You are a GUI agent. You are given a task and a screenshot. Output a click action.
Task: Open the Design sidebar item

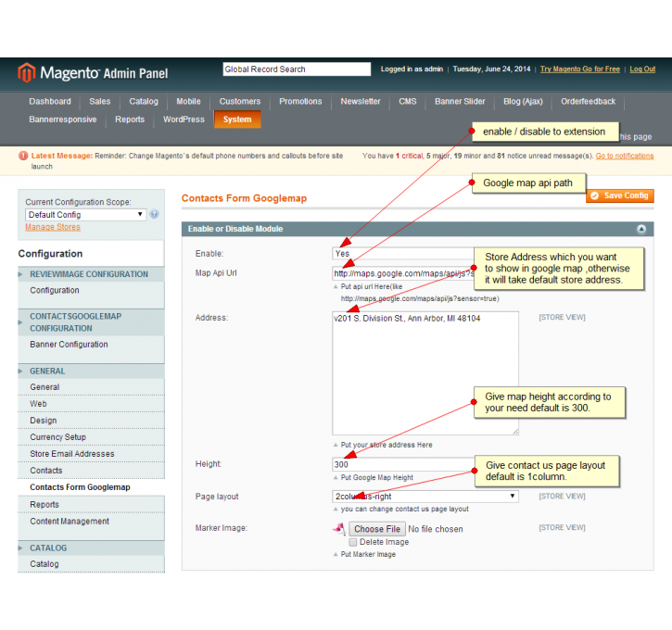[44, 421]
